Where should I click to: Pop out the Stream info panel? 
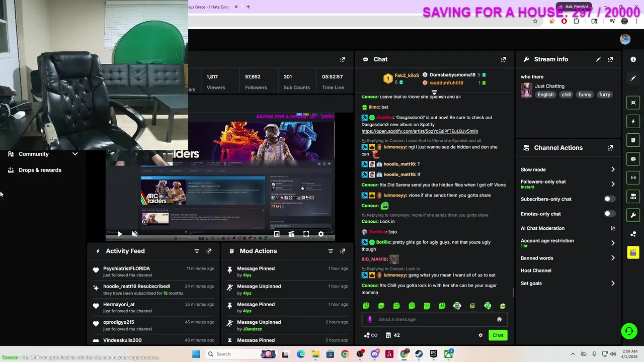[610, 59]
